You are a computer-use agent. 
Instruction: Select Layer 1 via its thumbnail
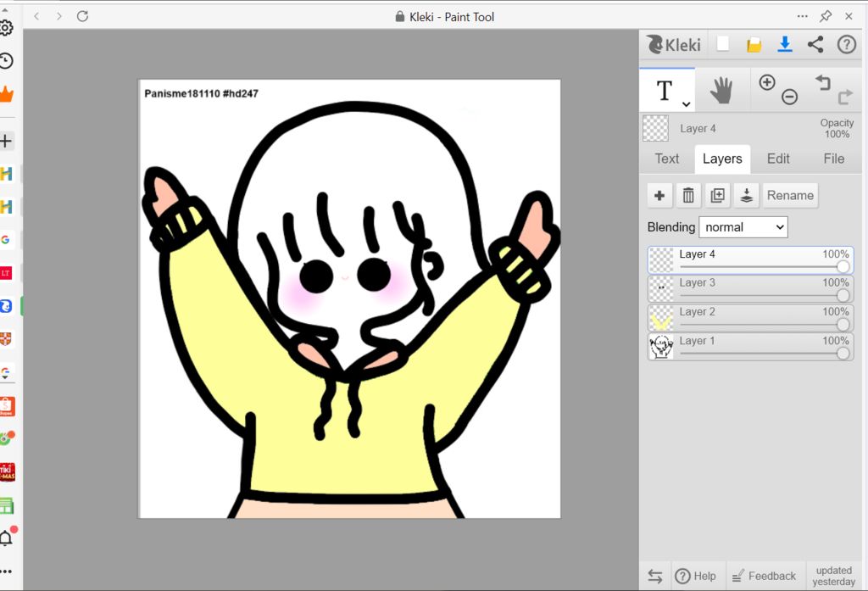[661, 347]
